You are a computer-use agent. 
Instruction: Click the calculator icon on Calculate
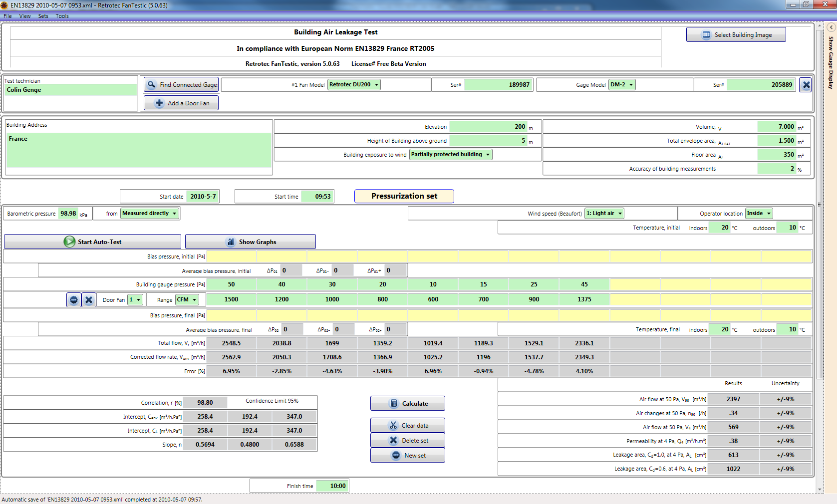(394, 403)
